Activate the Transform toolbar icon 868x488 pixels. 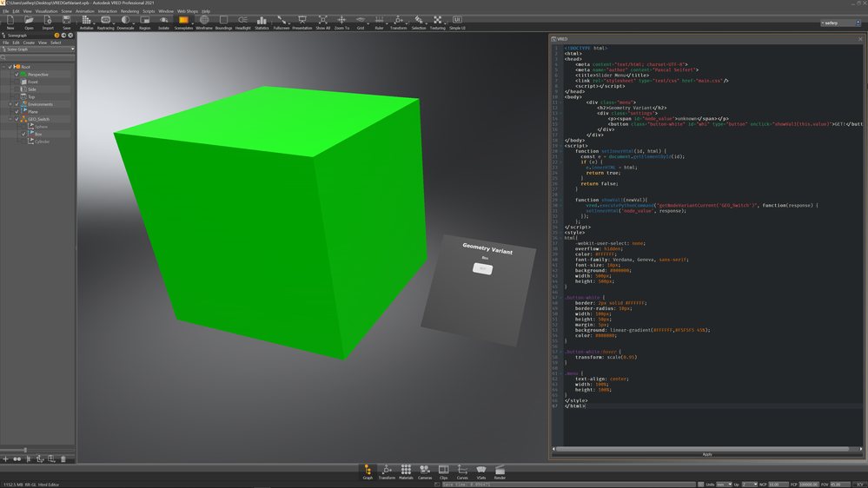click(x=398, y=21)
